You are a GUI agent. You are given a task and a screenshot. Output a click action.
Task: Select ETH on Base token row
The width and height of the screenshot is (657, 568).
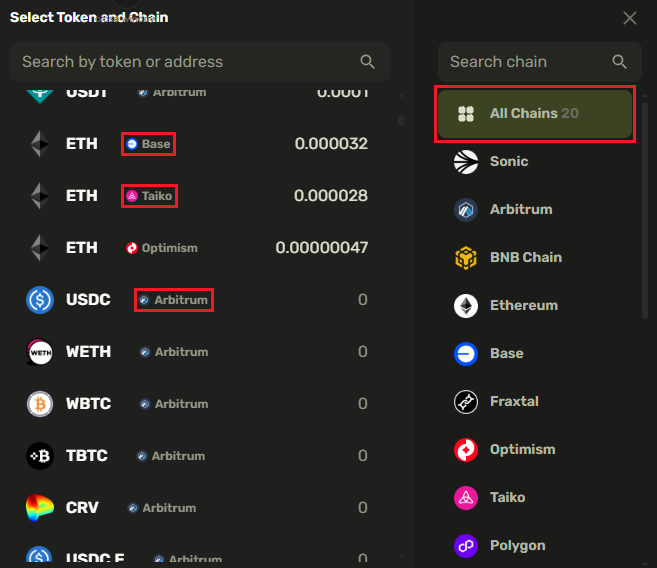[200, 144]
